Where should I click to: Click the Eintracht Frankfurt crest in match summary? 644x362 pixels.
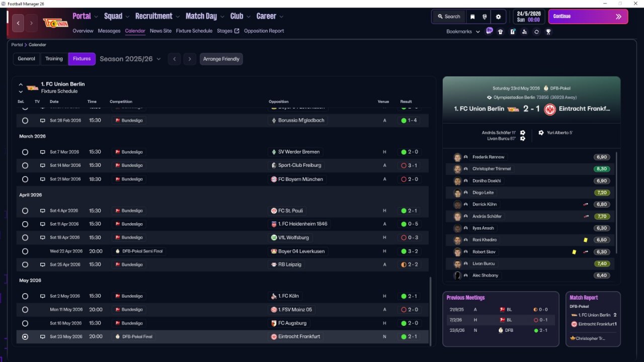click(x=550, y=109)
